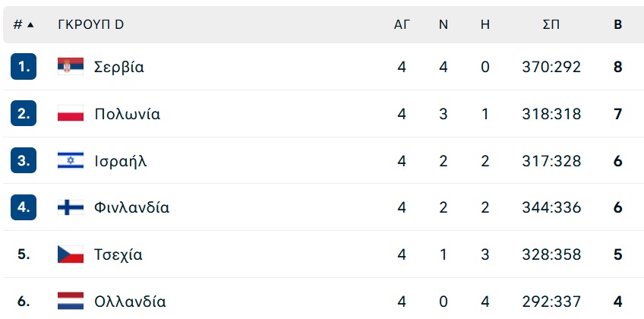The image size is (644, 319).
Task: Click the ΓΚΡΟΥΠ D header label
Action: point(91,25)
